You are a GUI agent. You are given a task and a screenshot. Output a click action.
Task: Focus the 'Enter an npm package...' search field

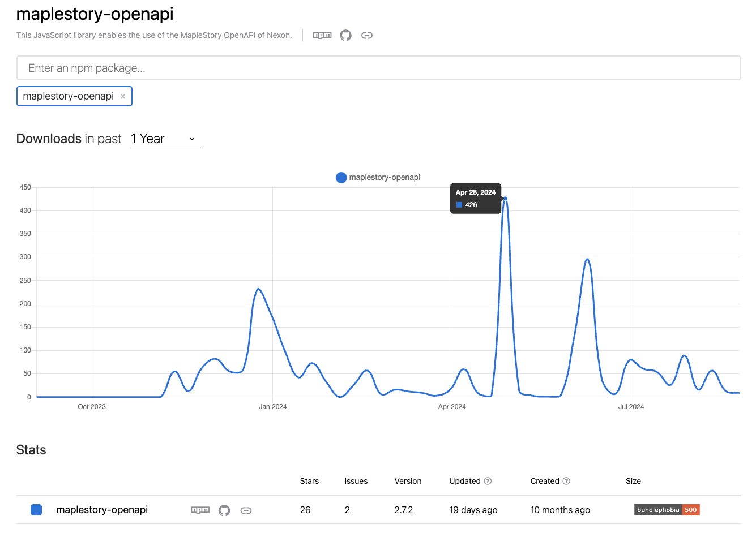pyautogui.click(x=378, y=68)
